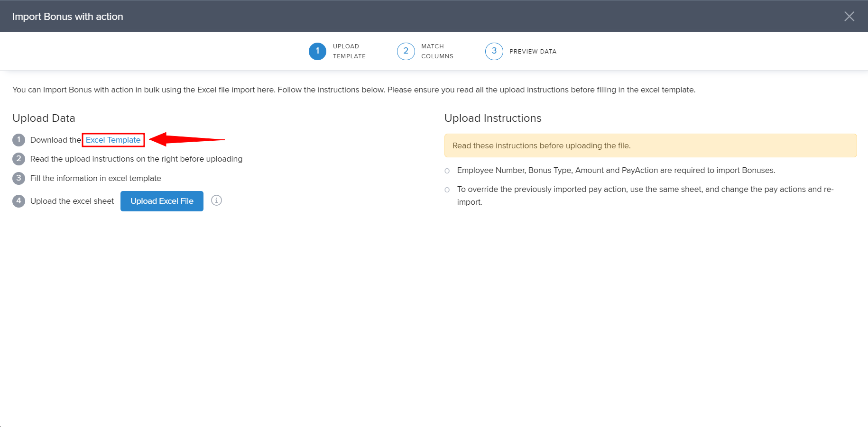Go to the Match Columns step label
This screenshot has height=427, width=868.
click(x=437, y=51)
